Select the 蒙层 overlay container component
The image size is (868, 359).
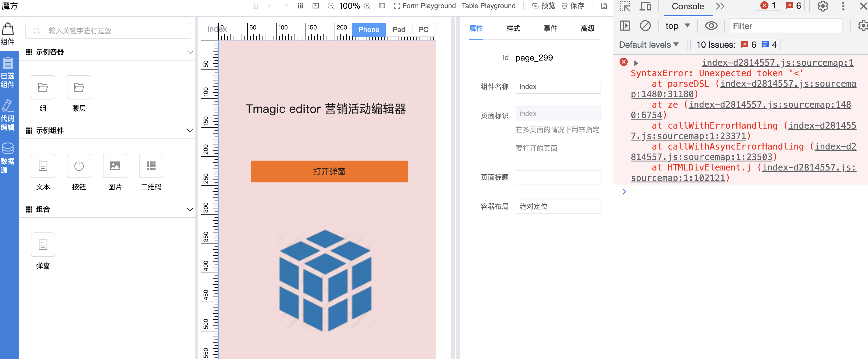(79, 93)
